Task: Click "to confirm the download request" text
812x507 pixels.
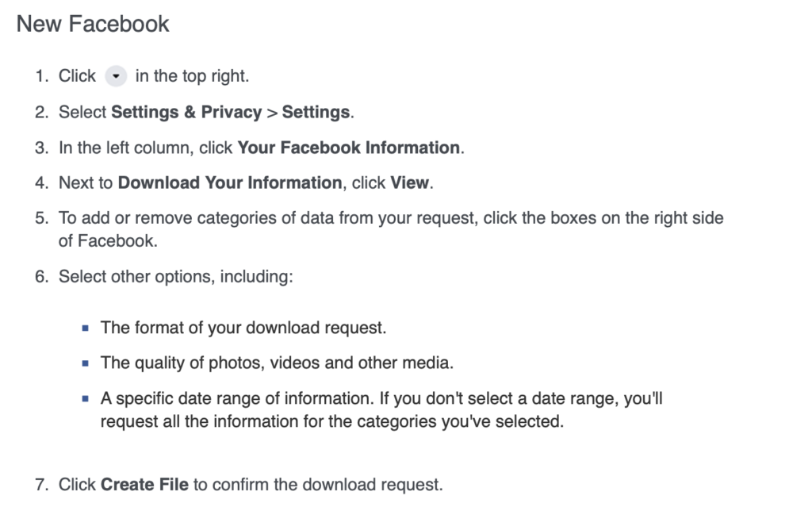Action: click(317, 484)
